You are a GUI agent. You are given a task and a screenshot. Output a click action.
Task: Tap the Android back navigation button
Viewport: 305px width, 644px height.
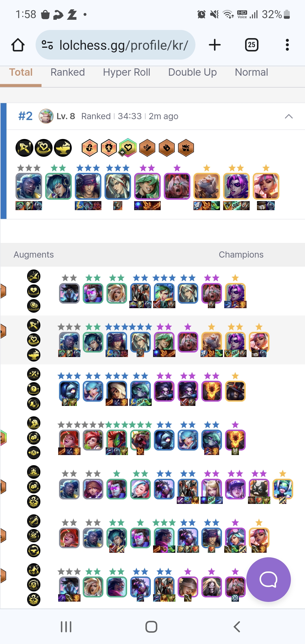coord(237,627)
